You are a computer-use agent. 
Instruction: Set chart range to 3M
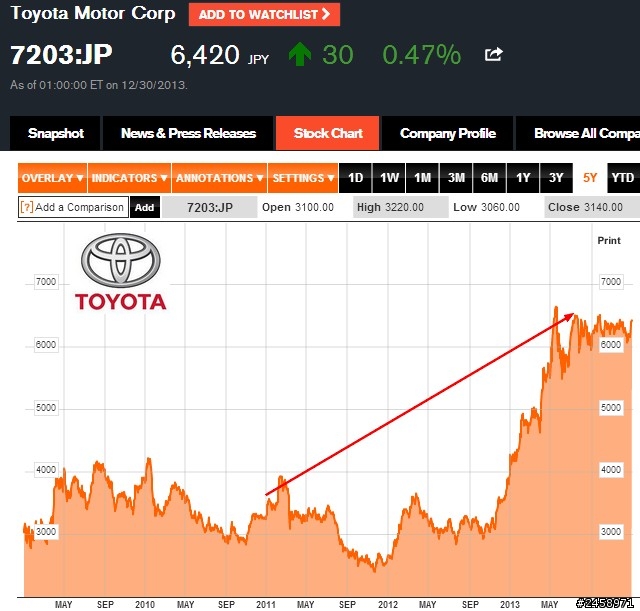point(456,178)
